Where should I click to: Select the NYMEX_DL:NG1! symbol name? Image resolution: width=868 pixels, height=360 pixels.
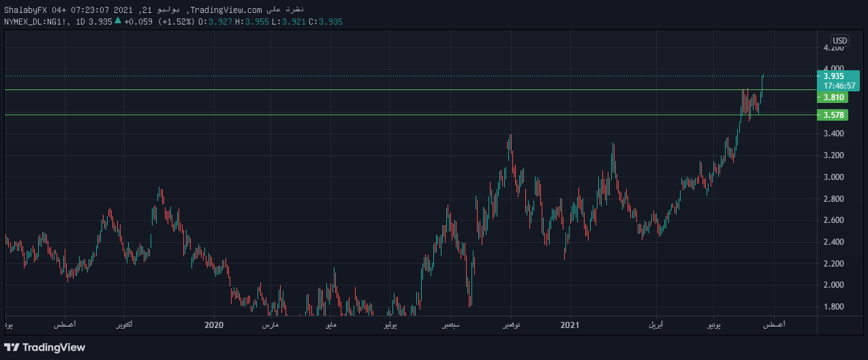(37, 22)
